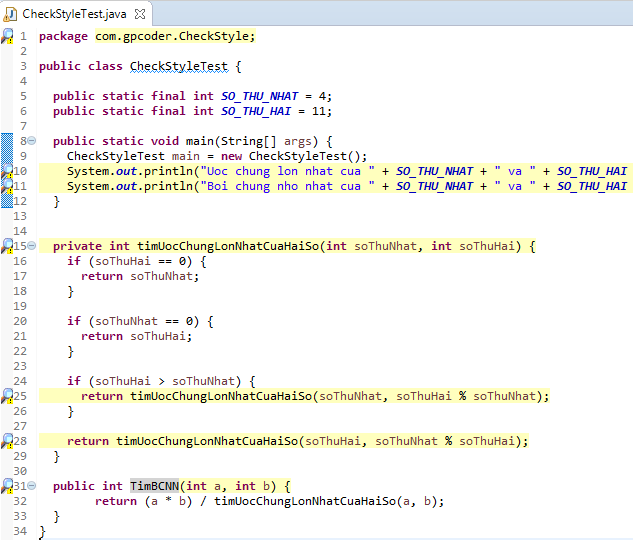This screenshot has height=540, width=633.
Task: Click the Checkstyle warning marker on line 15
Action: pos(7,246)
